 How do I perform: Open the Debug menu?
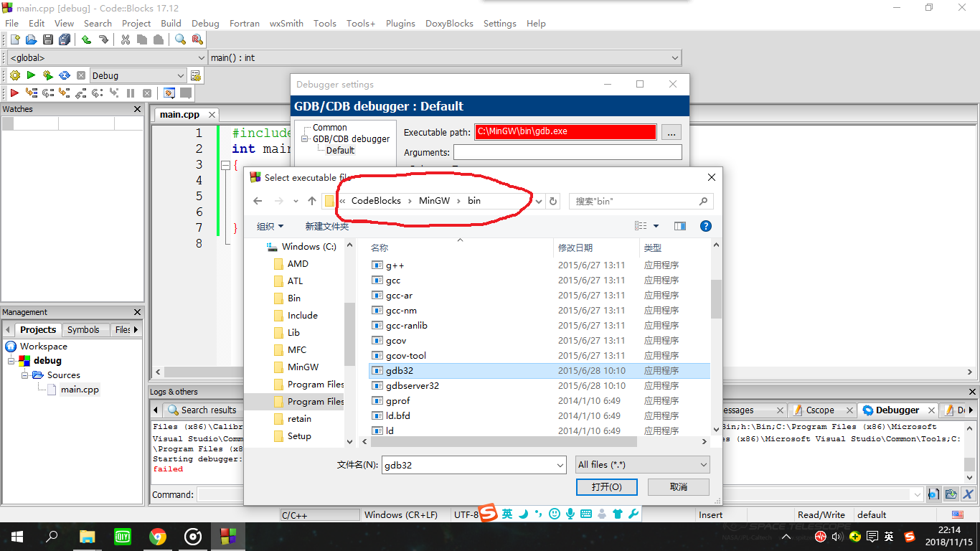205,23
